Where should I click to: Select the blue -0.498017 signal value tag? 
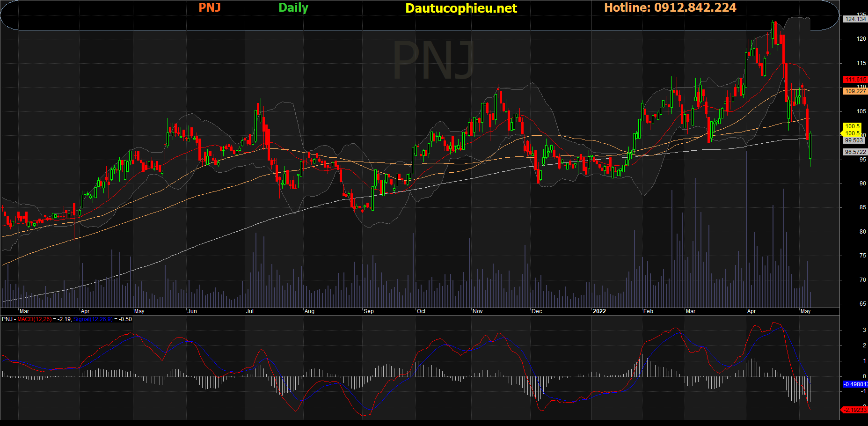(855, 384)
